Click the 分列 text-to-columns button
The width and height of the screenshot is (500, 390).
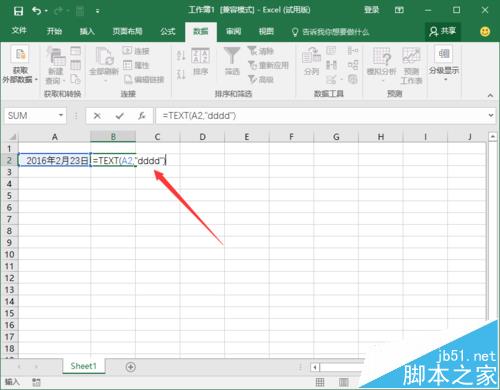click(312, 62)
